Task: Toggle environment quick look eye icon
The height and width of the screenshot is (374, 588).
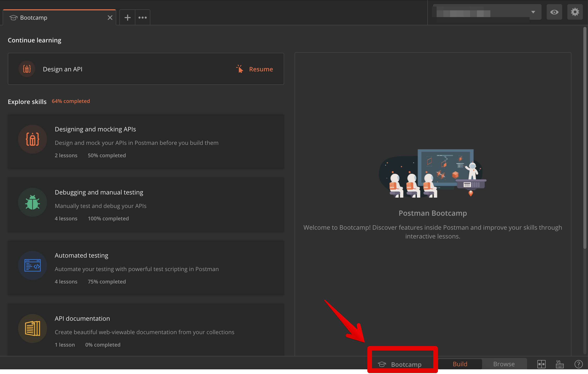Action: 554,12
